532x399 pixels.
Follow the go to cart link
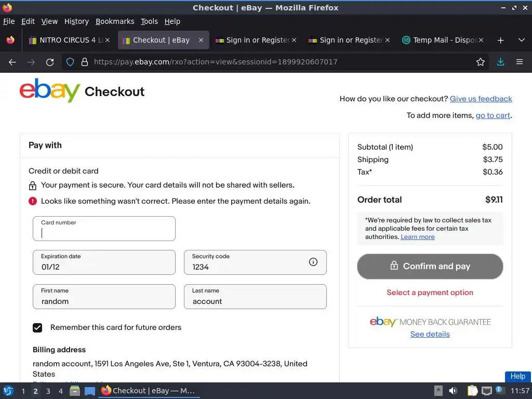click(x=493, y=115)
